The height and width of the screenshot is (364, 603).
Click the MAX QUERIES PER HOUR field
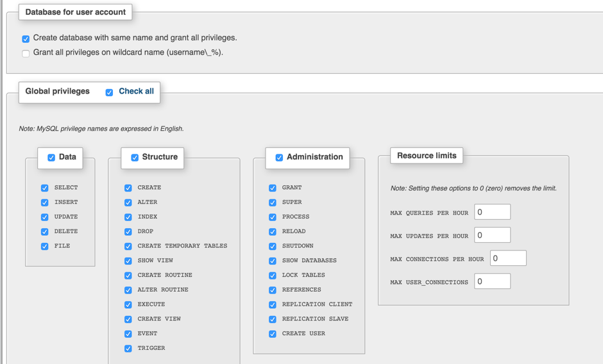[492, 212]
